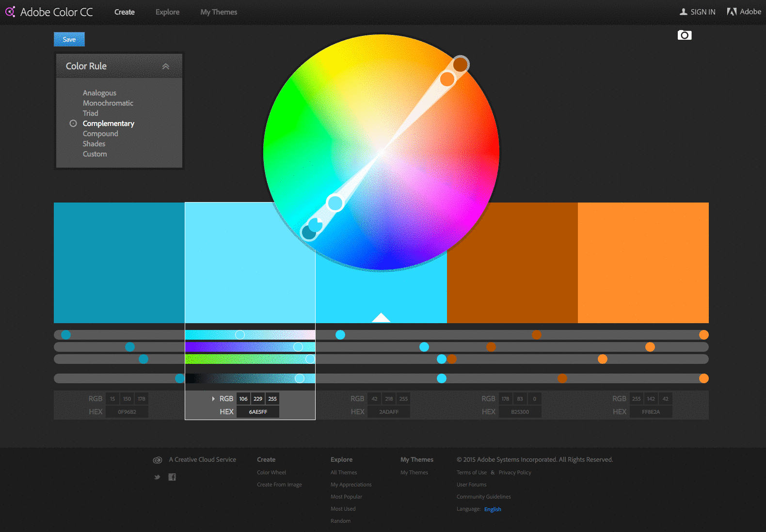Image resolution: width=766 pixels, height=532 pixels.
Task: Open All Themes footer link
Action: coord(344,472)
